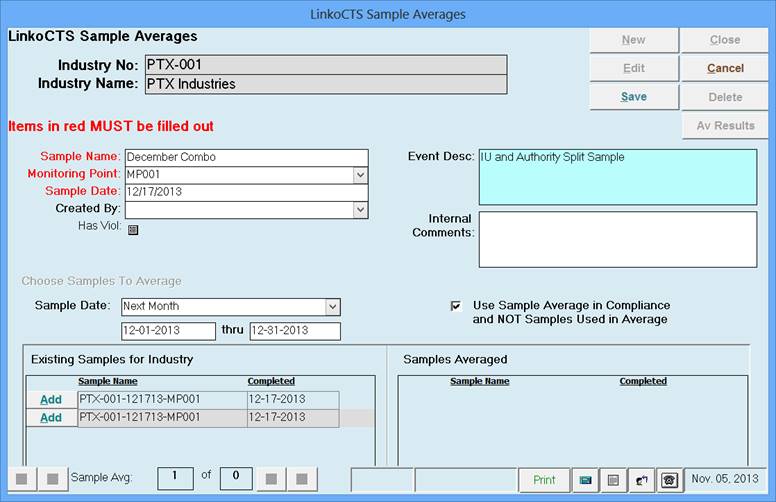The image size is (776, 502).
Task: Click the Edit button
Action: pos(633,68)
